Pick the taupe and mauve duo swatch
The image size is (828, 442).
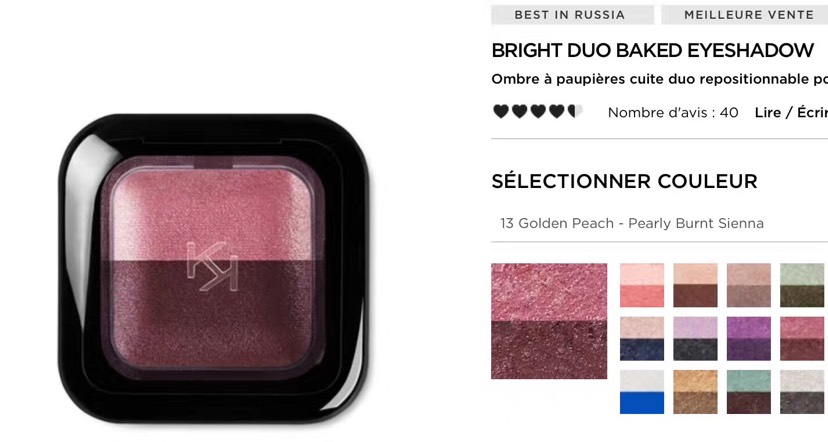point(748,285)
